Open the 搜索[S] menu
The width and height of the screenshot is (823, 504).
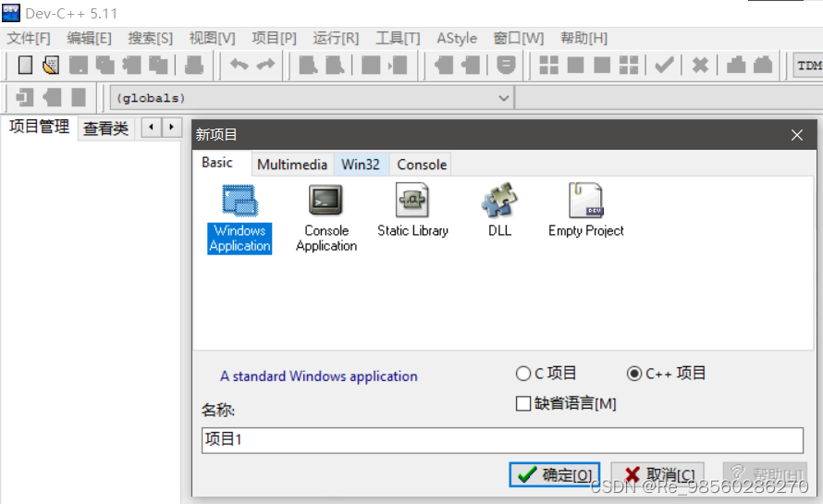[150, 38]
